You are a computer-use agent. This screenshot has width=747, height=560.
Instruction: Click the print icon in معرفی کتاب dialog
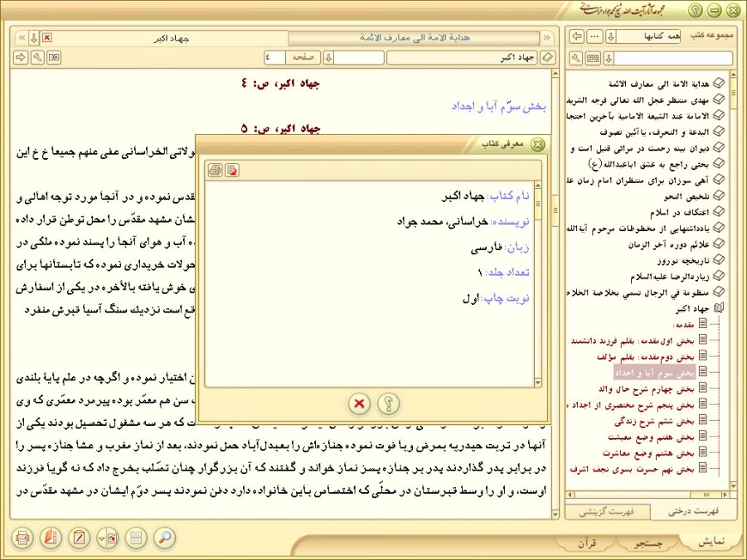tap(216, 170)
